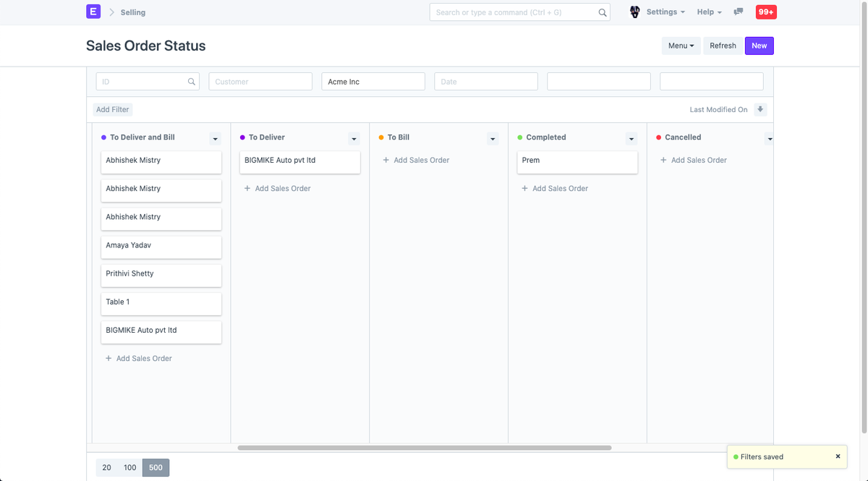Click the Refresh button

pyautogui.click(x=723, y=46)
